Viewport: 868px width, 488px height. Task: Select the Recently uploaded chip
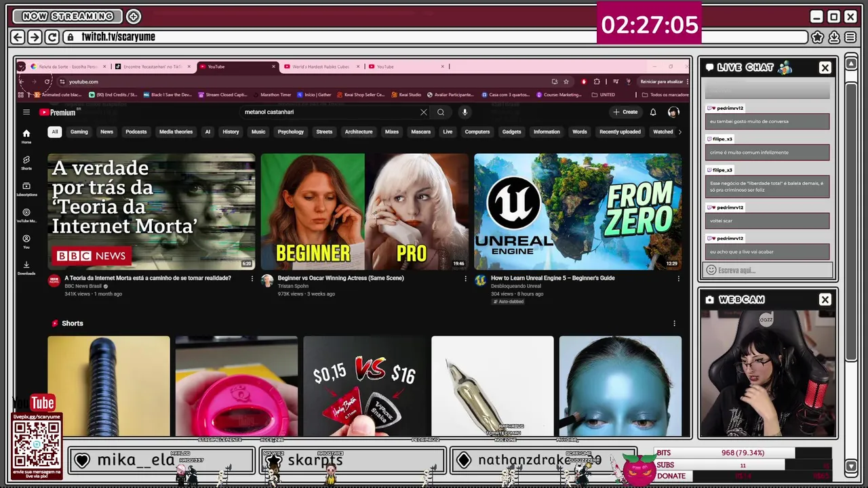pos(620,131)
